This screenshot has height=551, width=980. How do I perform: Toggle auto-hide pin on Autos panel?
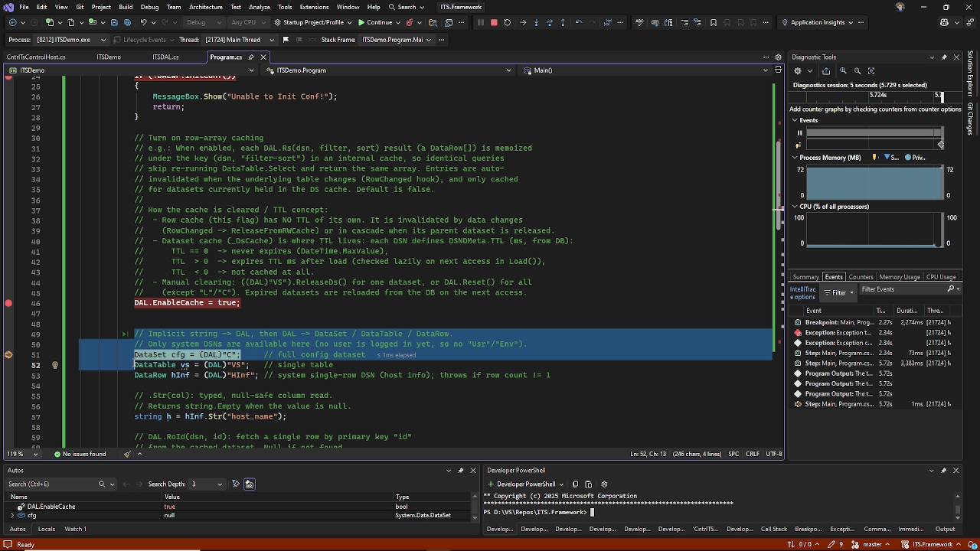coord(461,471)
